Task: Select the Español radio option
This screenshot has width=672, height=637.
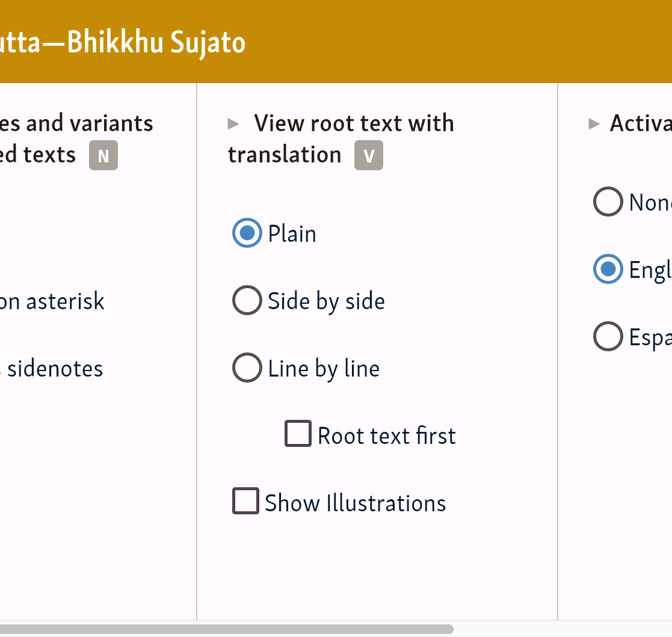Action: coord(608,337)
